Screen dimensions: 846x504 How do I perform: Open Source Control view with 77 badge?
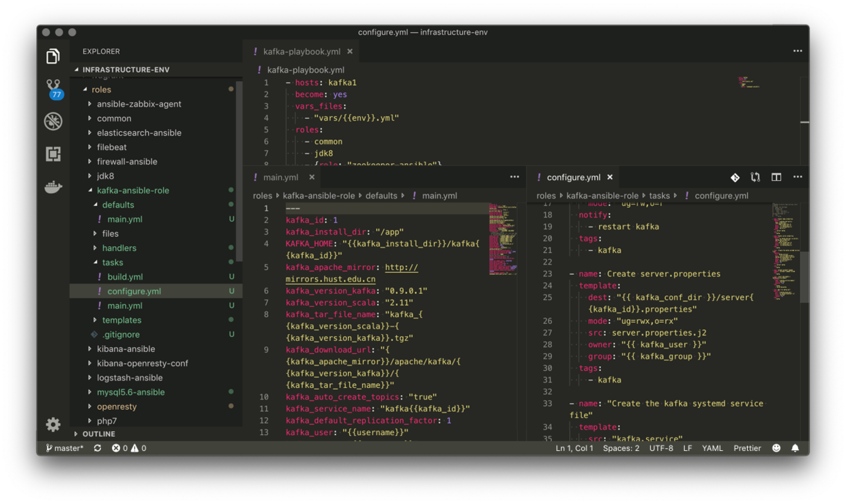pyautogui.click(x=53, y=88)
